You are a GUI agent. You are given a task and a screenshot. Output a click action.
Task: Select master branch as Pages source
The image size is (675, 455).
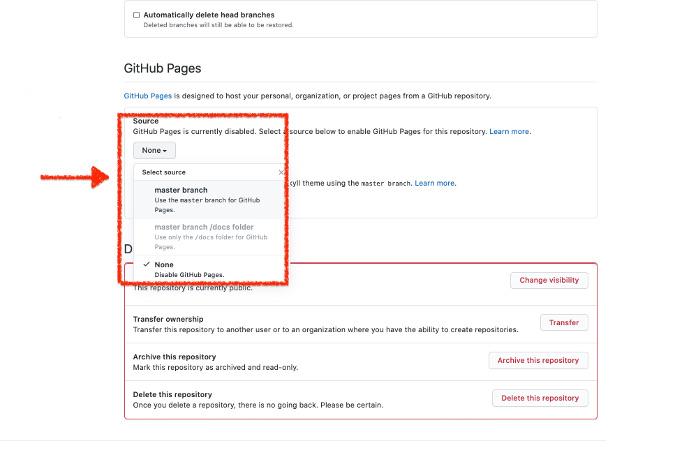point(180,190)
